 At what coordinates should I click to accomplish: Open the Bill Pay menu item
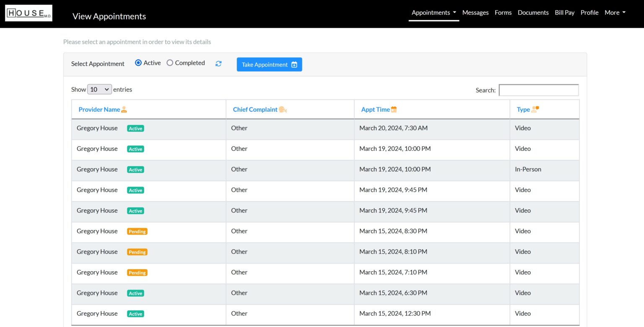(564, 12)
